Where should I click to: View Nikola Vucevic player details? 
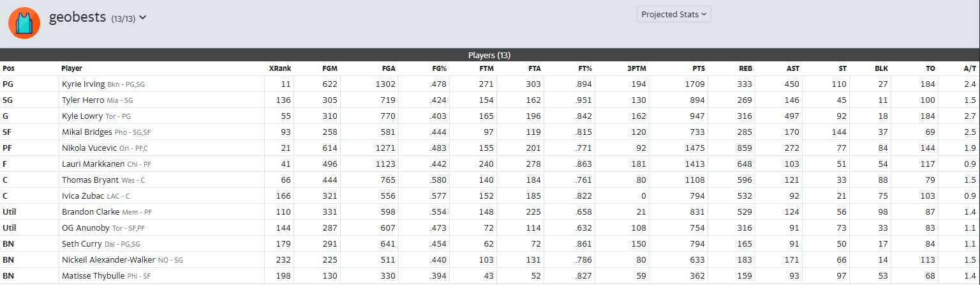click(89, 148)
